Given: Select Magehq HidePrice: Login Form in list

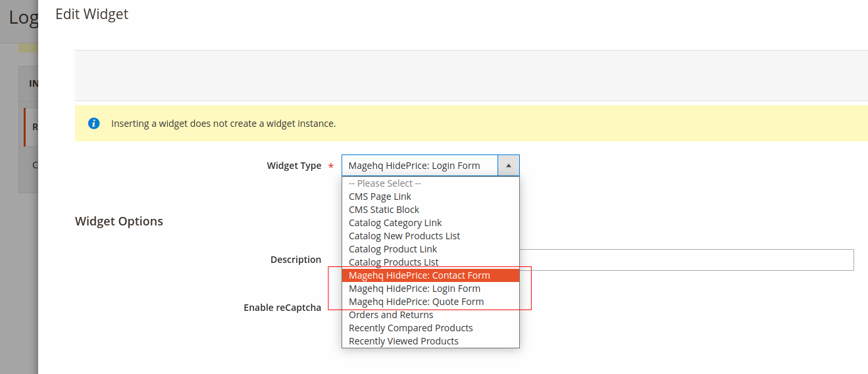Looking at the screenshot, I should coord(430,289).
